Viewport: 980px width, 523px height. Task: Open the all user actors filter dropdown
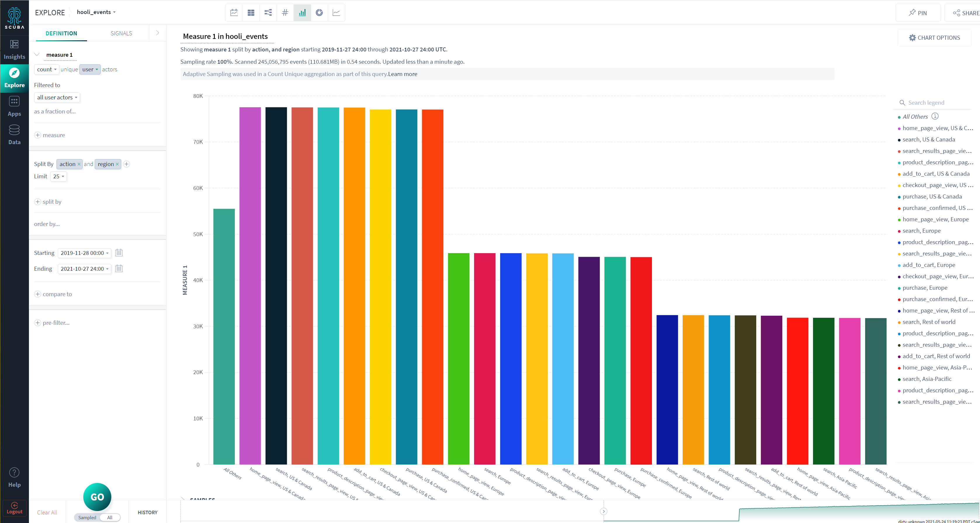(x=57, y=97)
